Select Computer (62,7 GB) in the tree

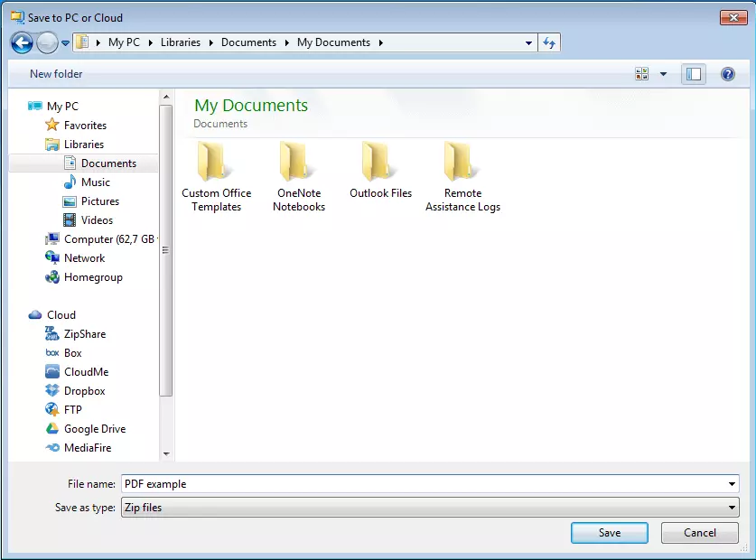click(109, 239)
